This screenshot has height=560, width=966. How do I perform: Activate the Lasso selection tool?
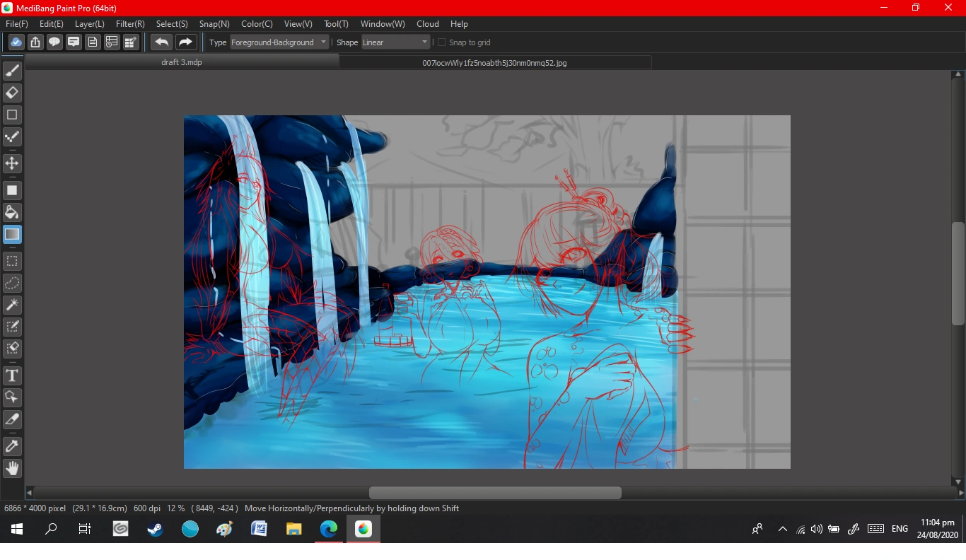(x=12, y=283)
